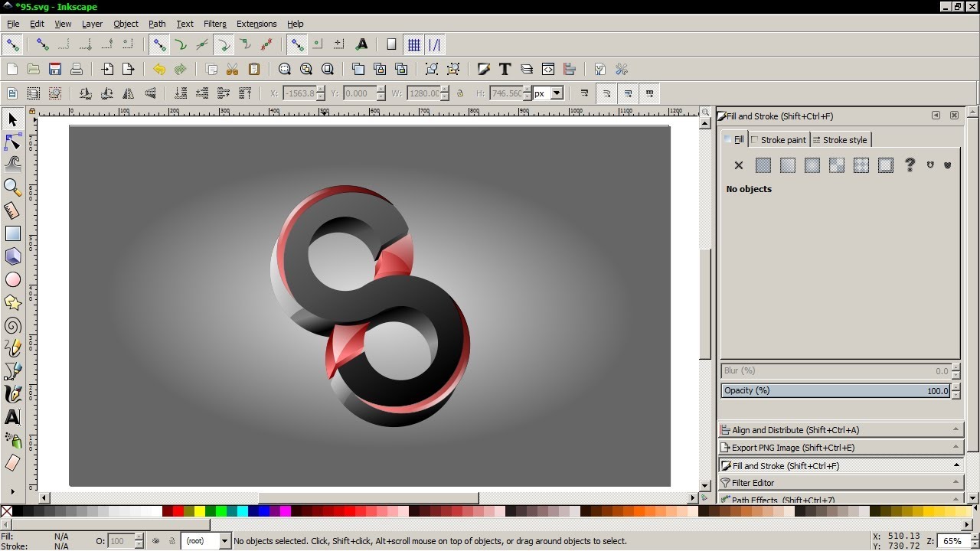This screenshot has height=551, width=980.
Task: Collapse the Fill and Stroke panel row
Action: click(841, 465)
